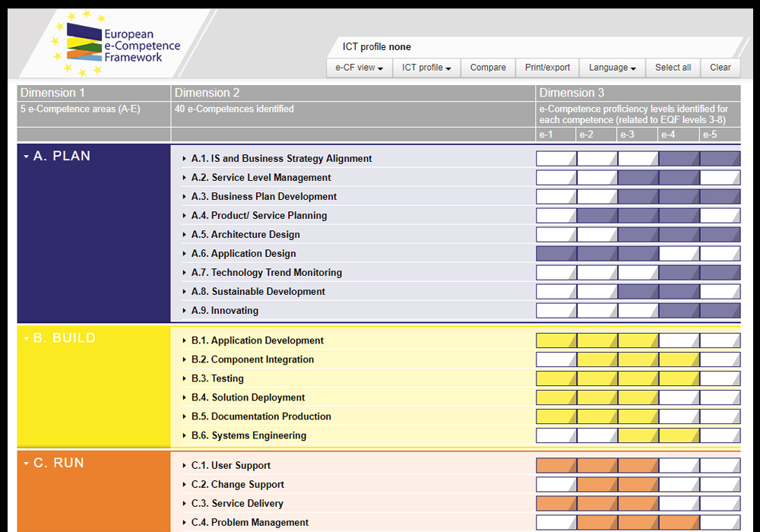Click the European e-Competence Framework logo
This screenshot has height=532, width=760.
[x=116, y=44]
